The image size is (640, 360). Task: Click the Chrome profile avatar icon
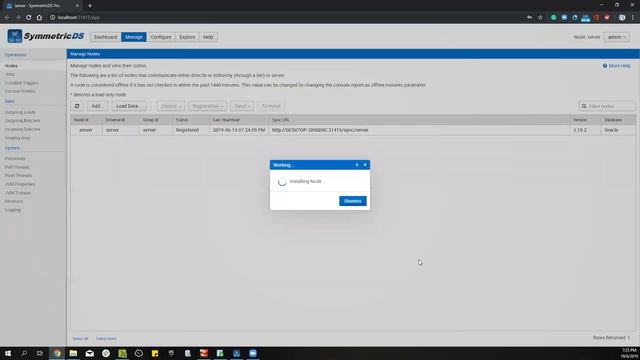622,18
